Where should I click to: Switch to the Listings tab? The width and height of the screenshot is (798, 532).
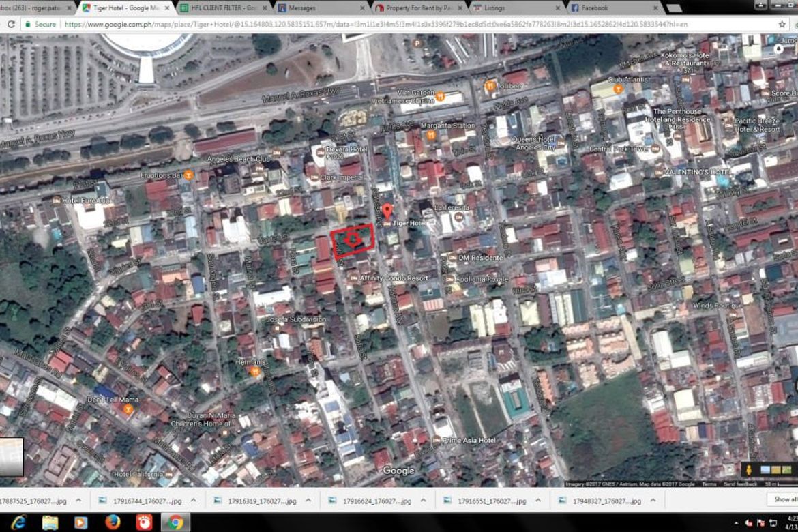tap(516, 8)
